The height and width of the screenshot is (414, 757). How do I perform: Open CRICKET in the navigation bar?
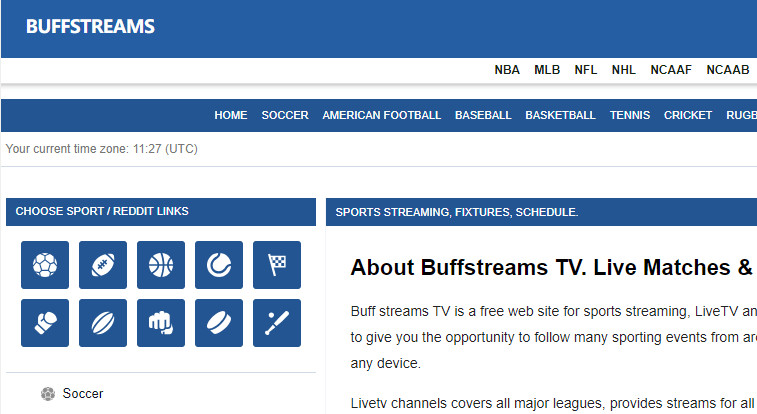click(687, 115)
